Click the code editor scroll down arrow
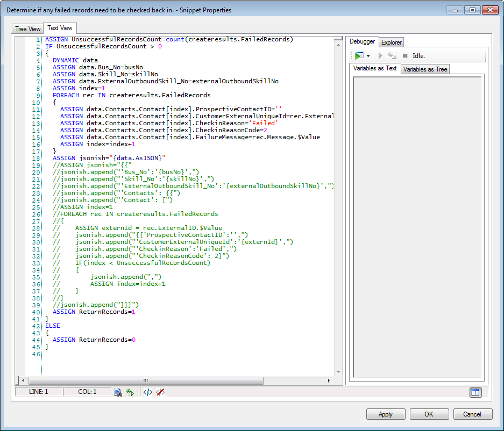Screen dimensions: 504x431 click(338, 371)
